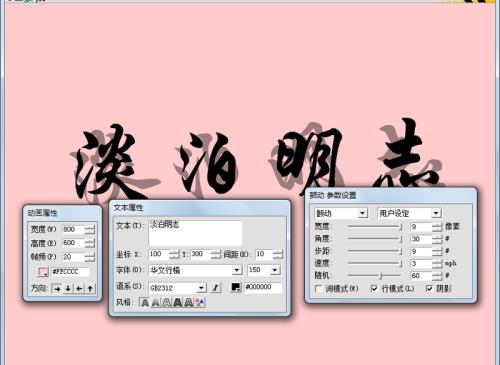The height and width of the screenshot is (365, 500).
Task: Click the 颤动 宽度 value field 9
Action: click(x=421, y=227)
